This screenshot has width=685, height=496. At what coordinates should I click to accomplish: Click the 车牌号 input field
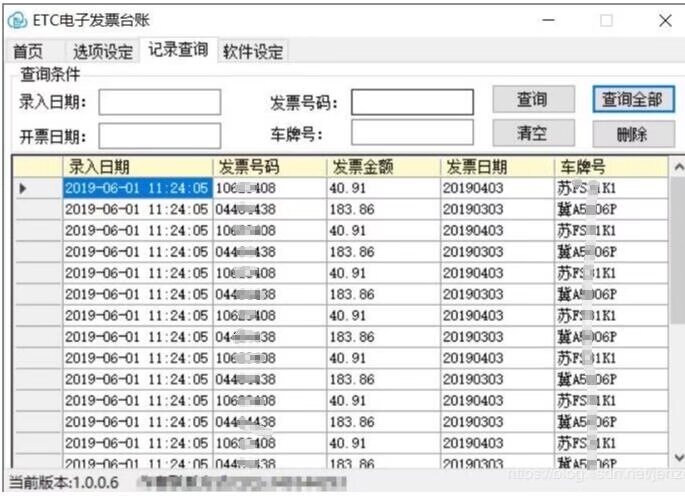click(412, 133)
